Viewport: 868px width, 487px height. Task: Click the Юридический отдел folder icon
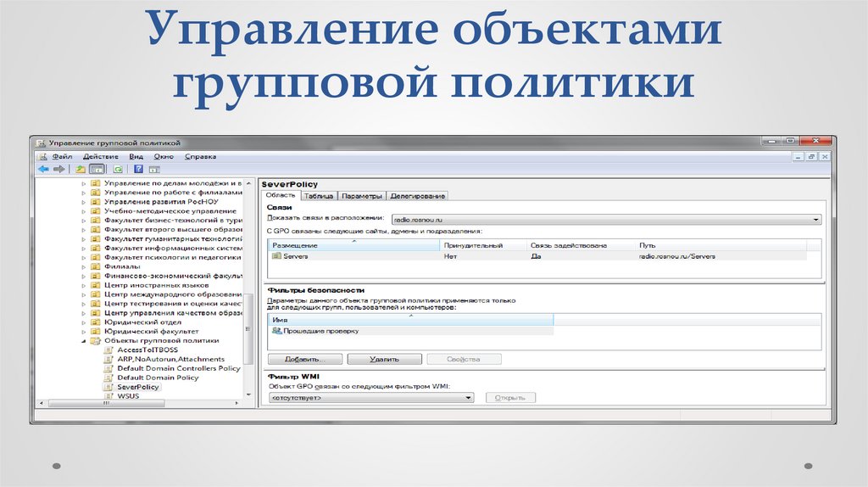point(95,322)
